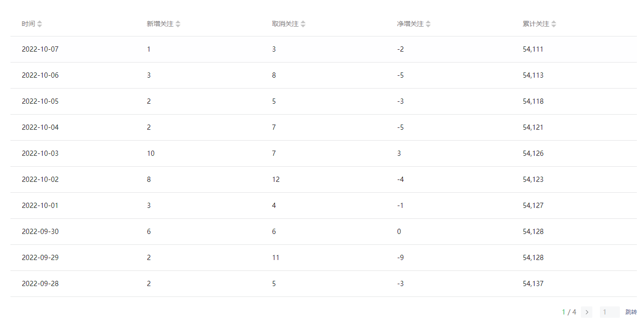Sort table by 时间 column arrows
The height and width of the screenshot is (332, 644).
point(40,24)
